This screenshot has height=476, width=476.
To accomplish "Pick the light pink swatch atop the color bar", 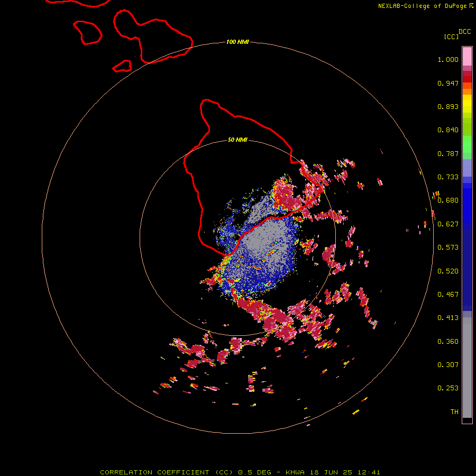I will click(467, 56).
